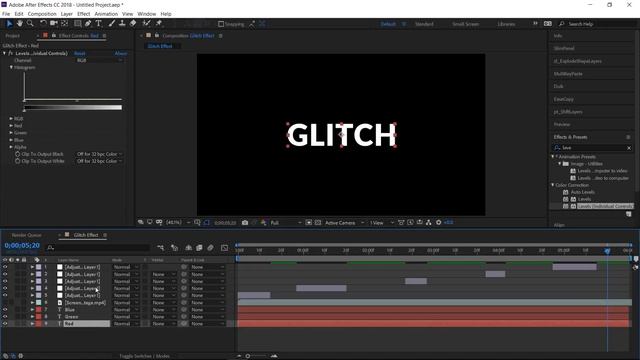
Task: Select the Horizontal Type tool
Action: pos(98,24)
